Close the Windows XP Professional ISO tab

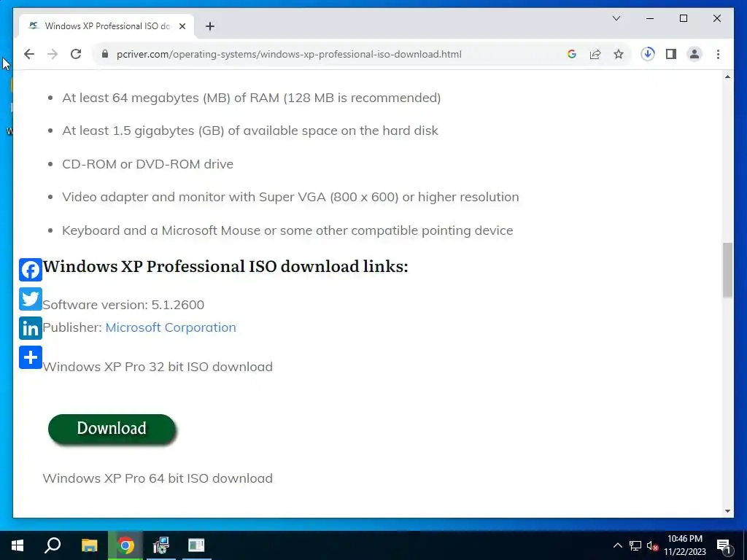(x=182, y=26)
